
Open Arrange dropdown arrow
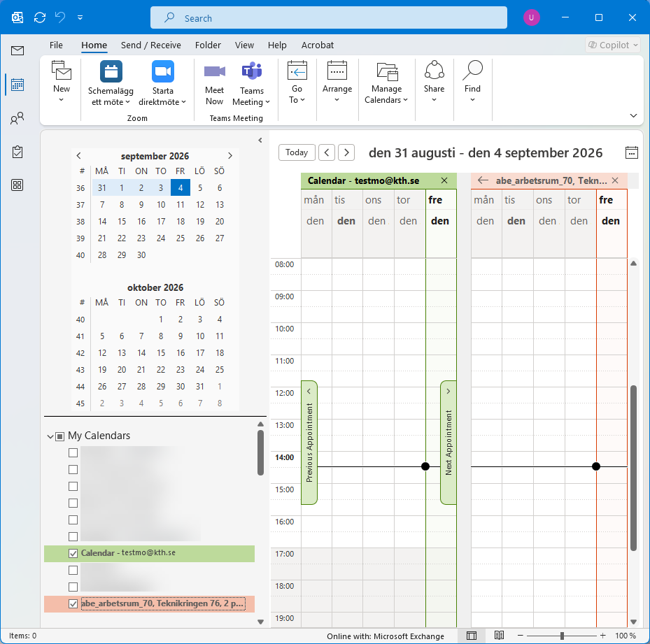[x=337, y=100]
